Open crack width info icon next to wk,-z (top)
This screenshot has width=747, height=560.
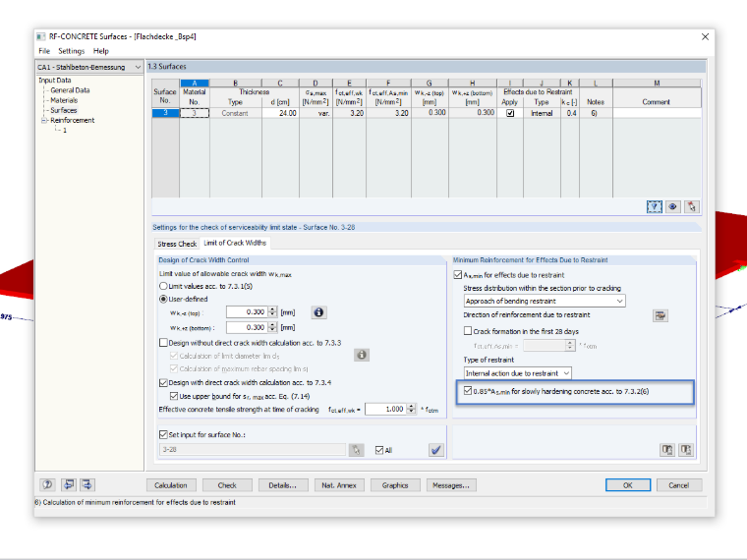[318, 312]
